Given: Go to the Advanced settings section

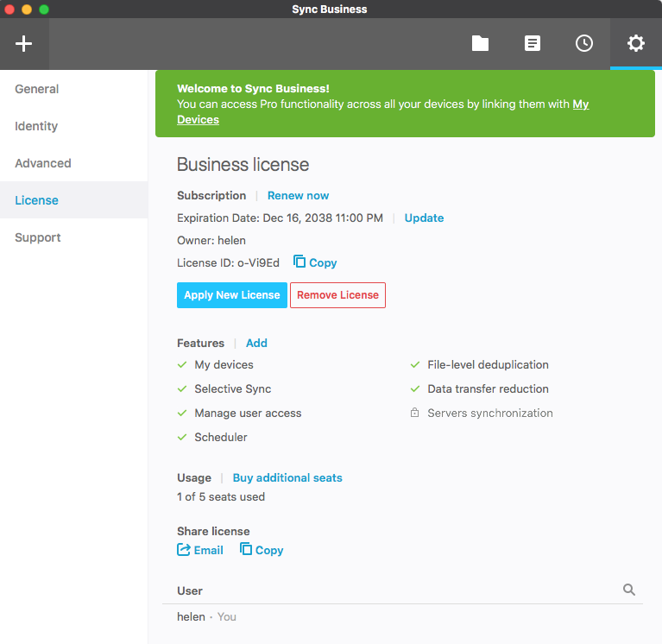Looking at the screenshot, I should (74, 163).
